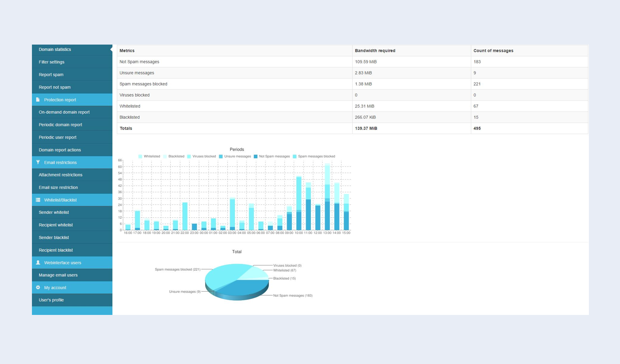Viewport: 620px width, 364px height.
Task: Click pie label Not Spam messages (183)
Action: click(293, 295)
